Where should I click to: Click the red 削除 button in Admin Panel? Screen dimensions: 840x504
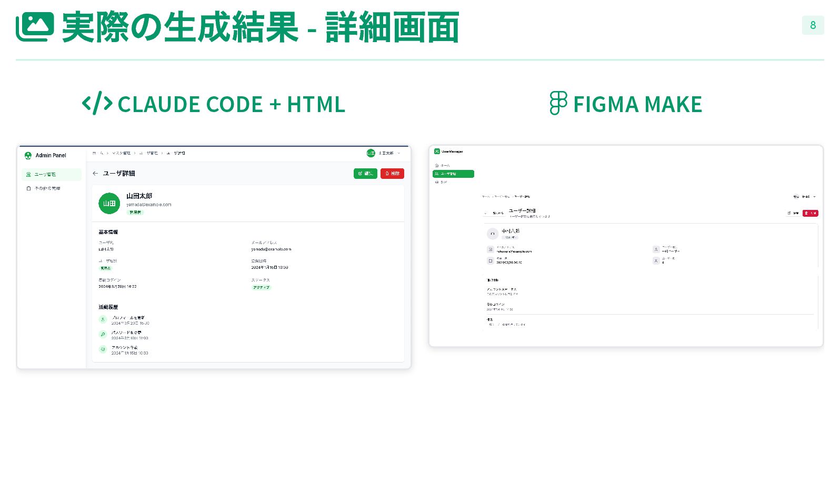(392, 173)
